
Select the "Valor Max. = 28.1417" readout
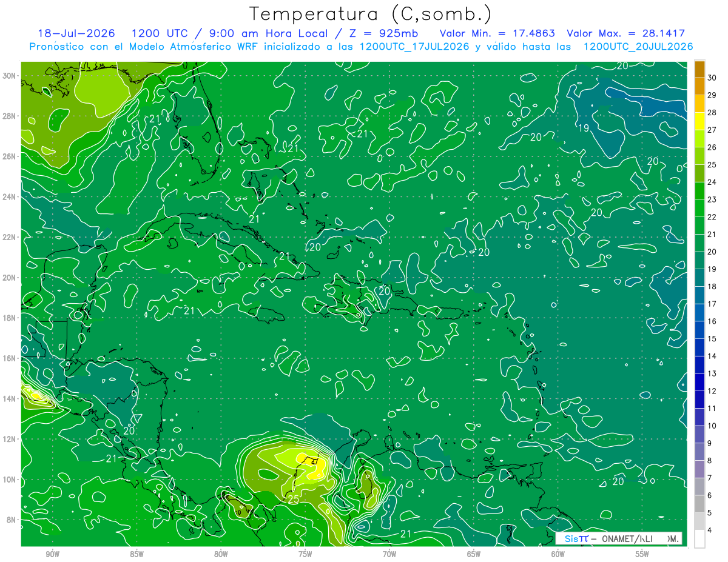point(625,33)
